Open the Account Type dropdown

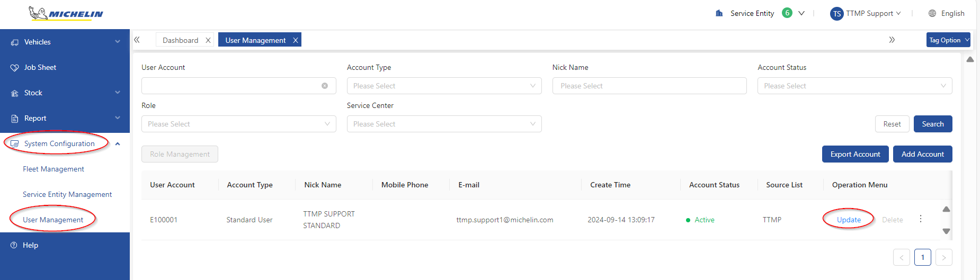(444, 86)
